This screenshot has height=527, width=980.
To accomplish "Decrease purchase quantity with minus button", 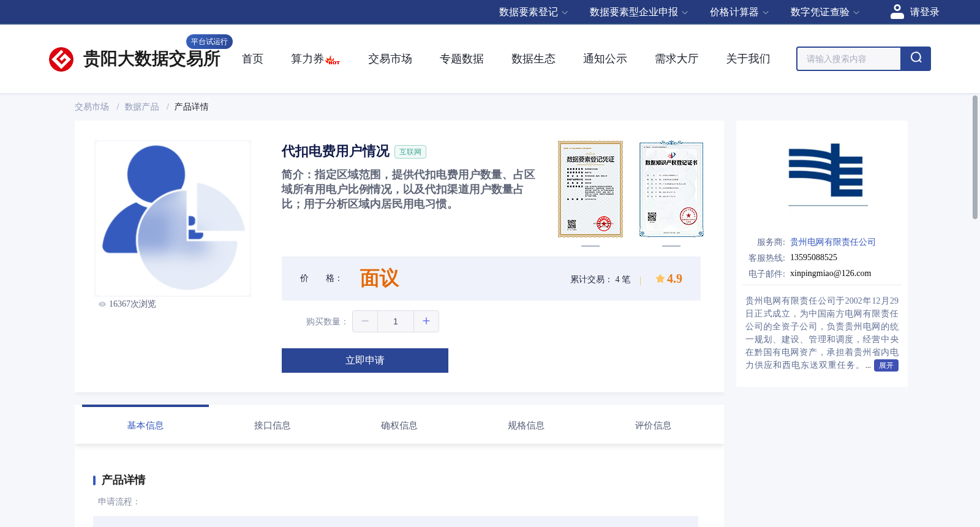I will pos(365,321).
